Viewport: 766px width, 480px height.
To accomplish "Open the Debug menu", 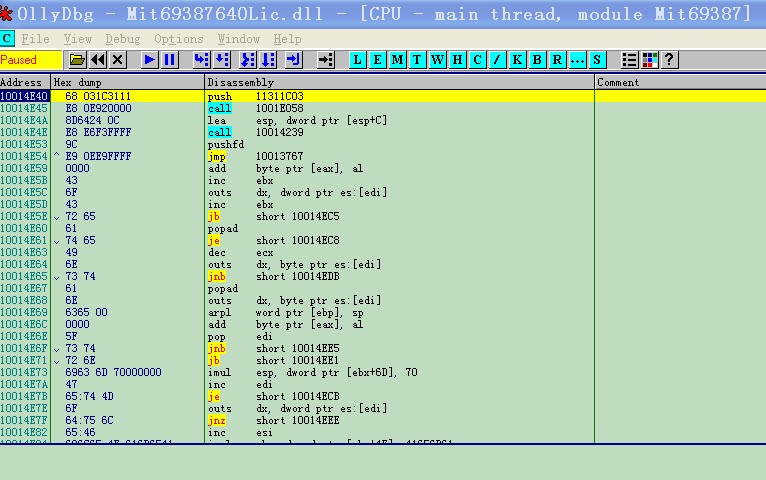I will (x=123, y=39).
